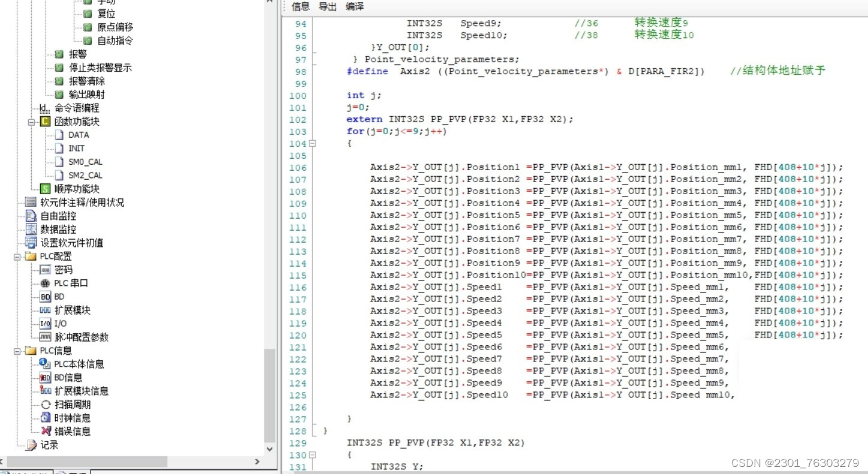Image resolution: width=868 pixels, height=474 pixels.
Task: Click the right arrow of tree horizontal scrollbar
Action: click(x=257, y=462)
